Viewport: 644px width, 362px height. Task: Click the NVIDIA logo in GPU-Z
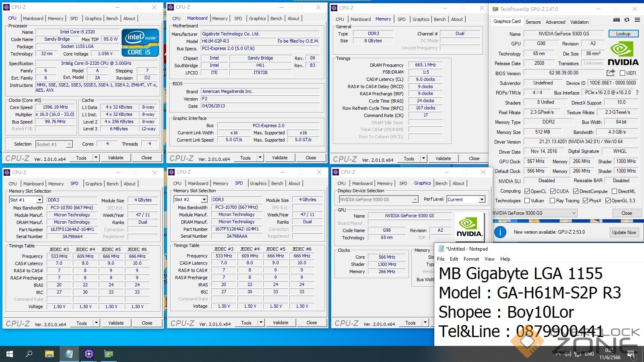(623, 54)
